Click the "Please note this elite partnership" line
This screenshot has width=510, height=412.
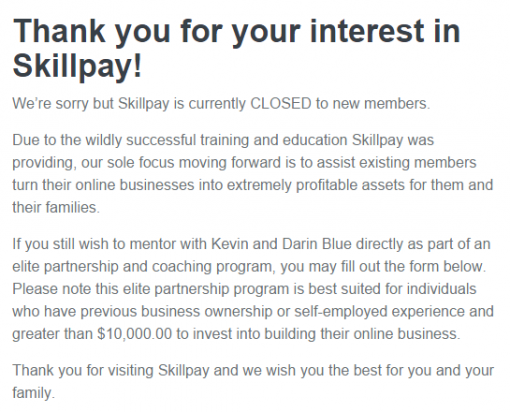[244, 289]
